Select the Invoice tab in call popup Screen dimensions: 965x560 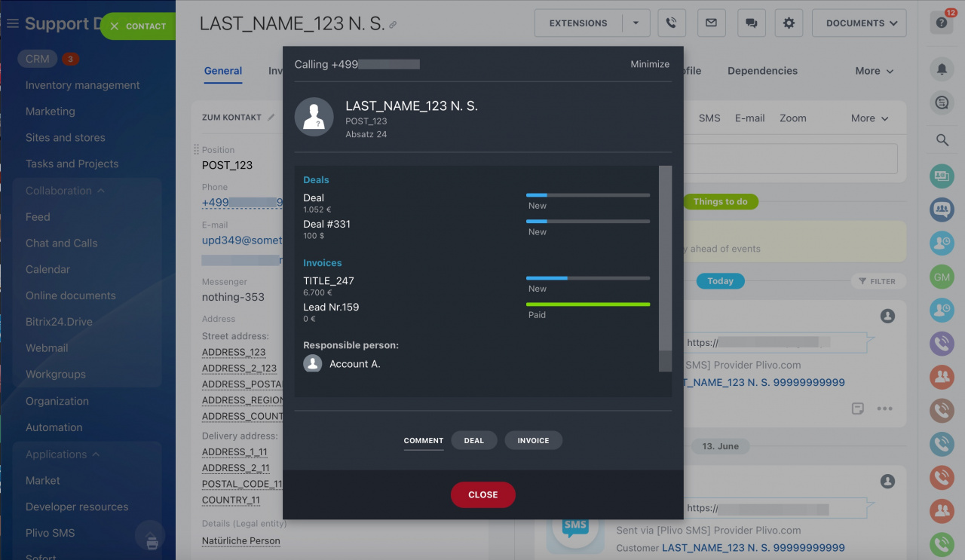coord(533,440)
